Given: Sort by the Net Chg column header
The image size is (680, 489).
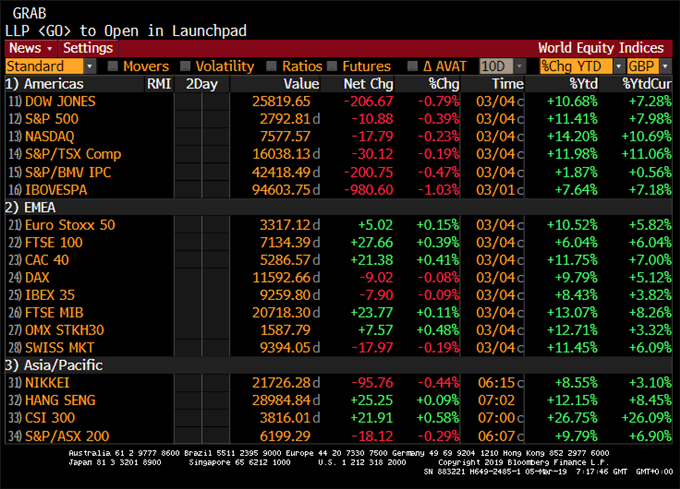Looking at the screenshot, I should [368, 84].
